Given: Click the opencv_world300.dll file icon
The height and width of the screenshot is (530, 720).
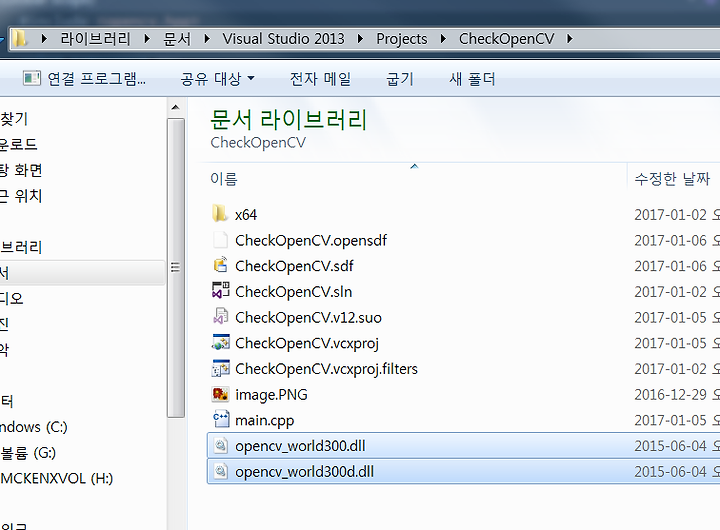Looking at the screenshot, I should (220, 445).
